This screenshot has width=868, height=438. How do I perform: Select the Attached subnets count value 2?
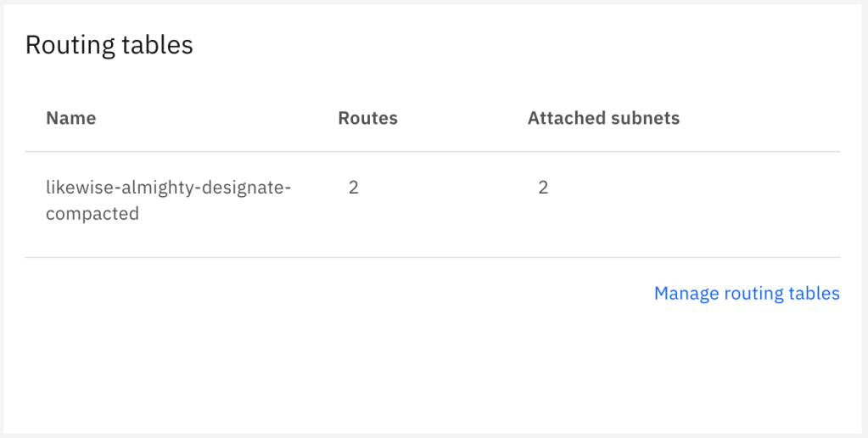pos(543,188)
